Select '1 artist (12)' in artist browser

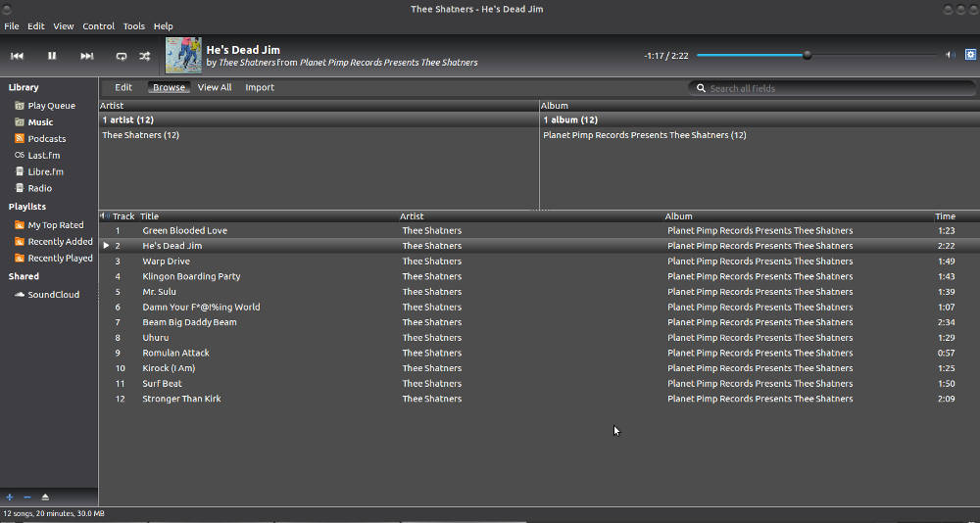318,119
